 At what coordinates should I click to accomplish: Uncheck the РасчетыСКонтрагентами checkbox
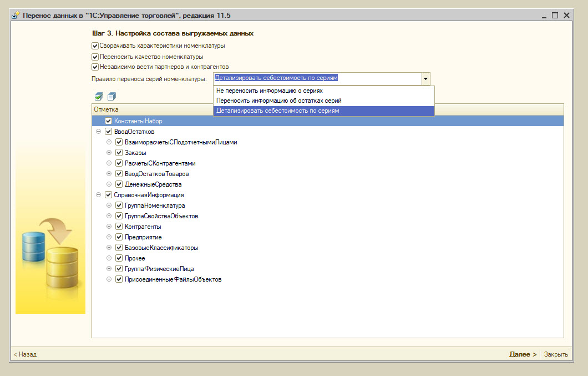coord(119,163)
